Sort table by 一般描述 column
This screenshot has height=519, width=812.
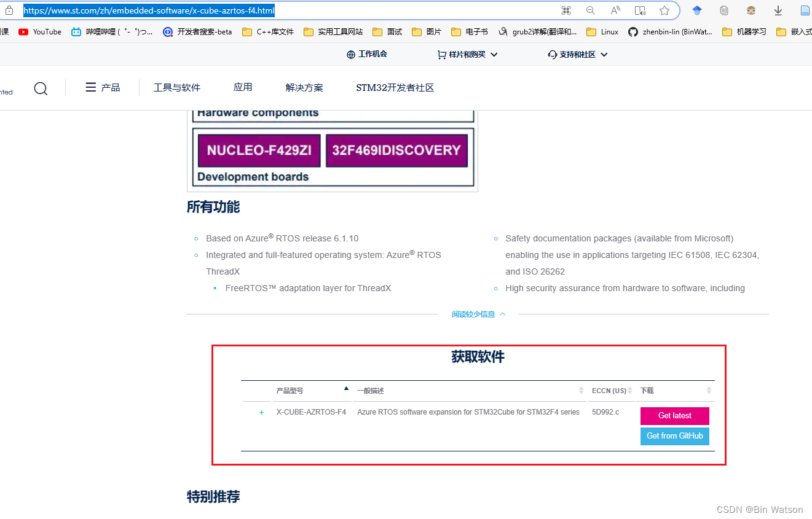tap(470, 391)
